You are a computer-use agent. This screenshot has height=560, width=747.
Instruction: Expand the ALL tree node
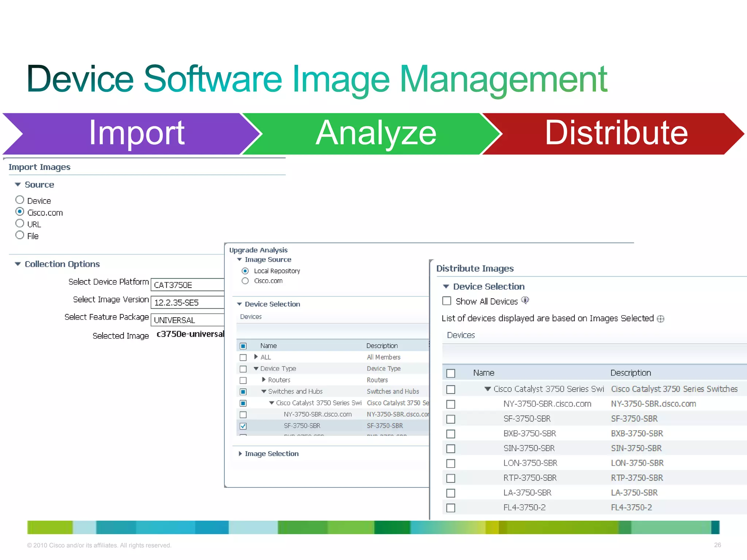pos(256,357)
